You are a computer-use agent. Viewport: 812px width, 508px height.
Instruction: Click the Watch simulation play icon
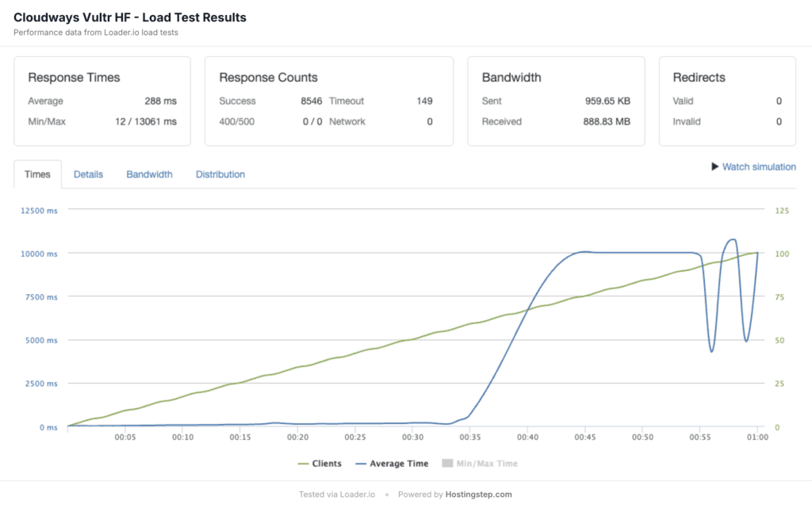click(714, 166)
